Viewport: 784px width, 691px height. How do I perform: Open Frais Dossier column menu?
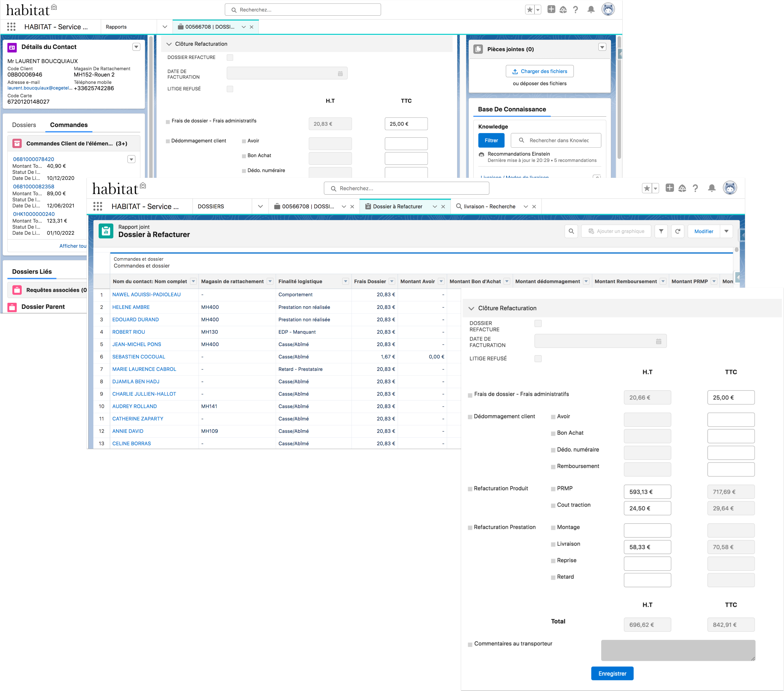point(392,281)
